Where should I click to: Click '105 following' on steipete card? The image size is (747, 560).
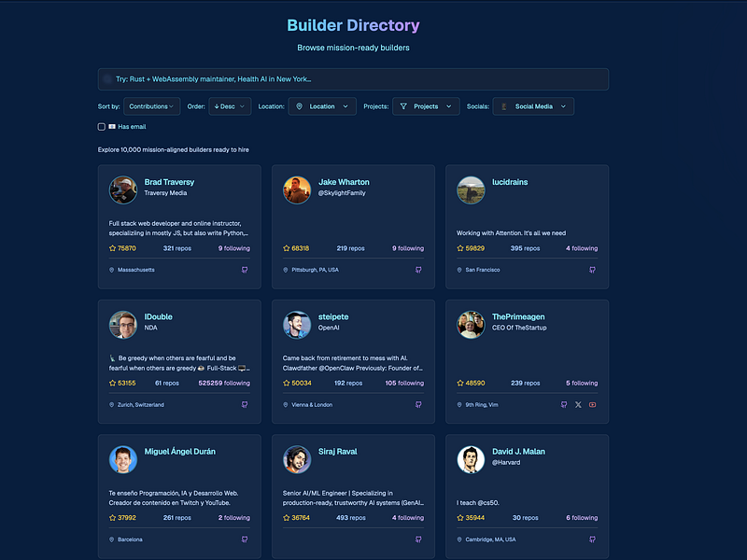pyautogui.click(x=404, y=383)
